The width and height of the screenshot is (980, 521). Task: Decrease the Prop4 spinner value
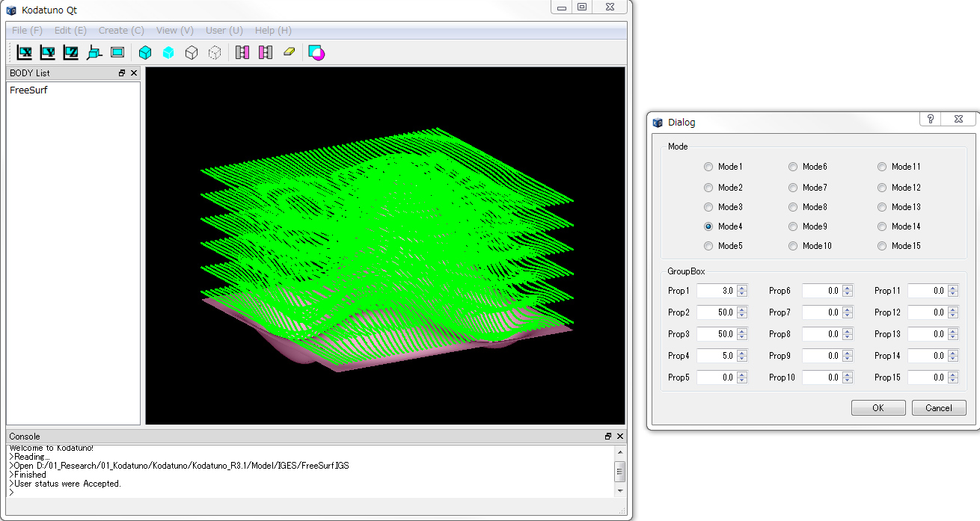tap(741, 359)
